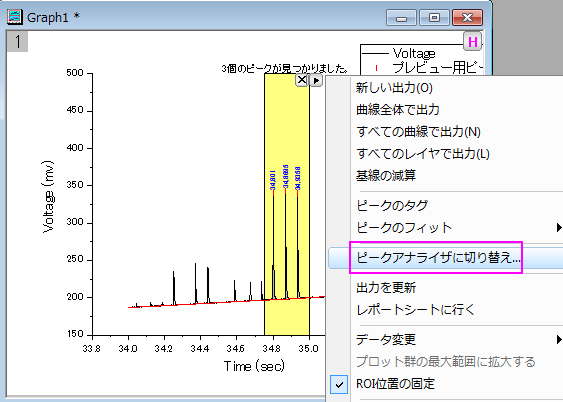Click the Graph1 window icon in the title bar
Image resolution: width=563 pixels, height=402 pixels.
15,17
